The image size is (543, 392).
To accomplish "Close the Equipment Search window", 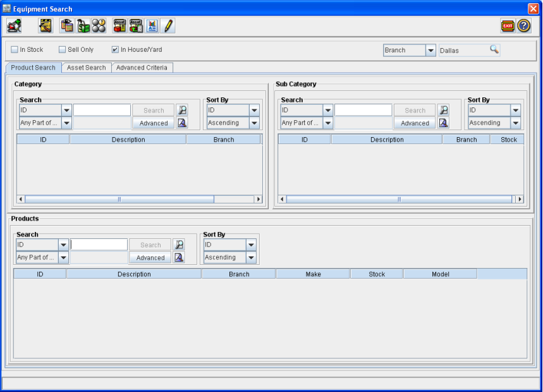I will tap(533, 8).
